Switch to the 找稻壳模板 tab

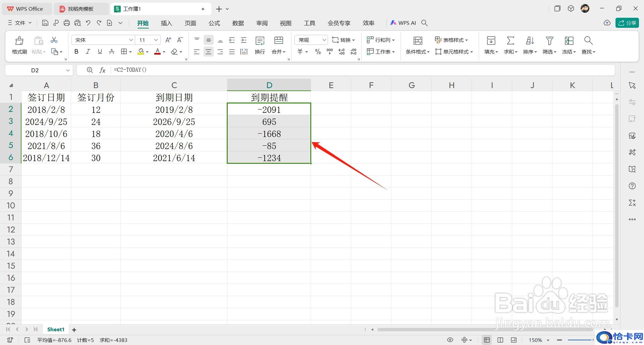(80, 9)
